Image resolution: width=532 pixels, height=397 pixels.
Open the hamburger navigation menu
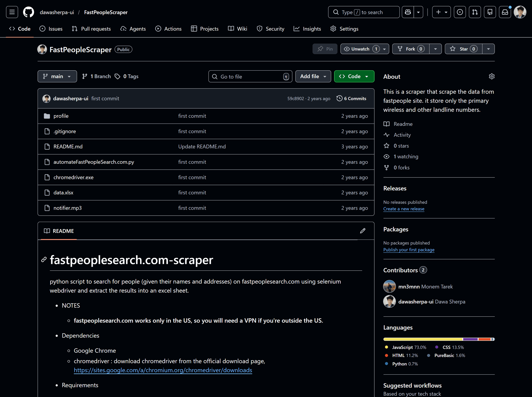12,12
